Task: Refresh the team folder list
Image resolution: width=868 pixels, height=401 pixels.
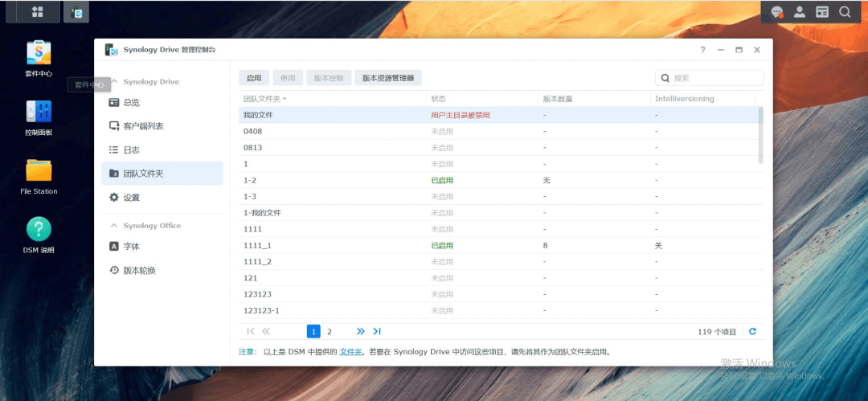Action: pyautogui.click(x=752, y=331)
